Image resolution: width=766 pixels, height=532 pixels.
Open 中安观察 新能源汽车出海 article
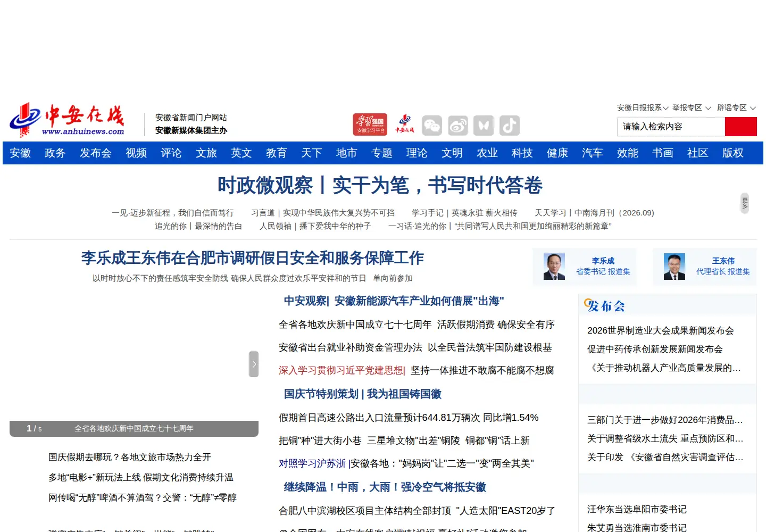394,301
